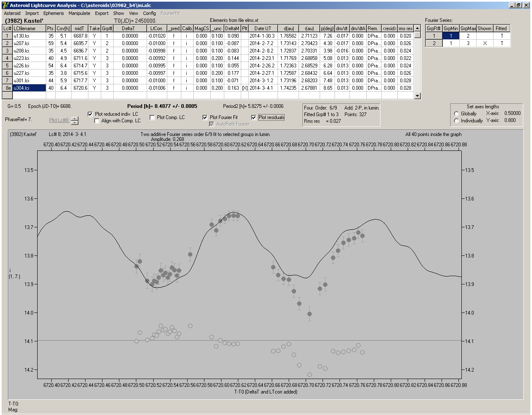Select row u208.lci in the table

point(209,51)
